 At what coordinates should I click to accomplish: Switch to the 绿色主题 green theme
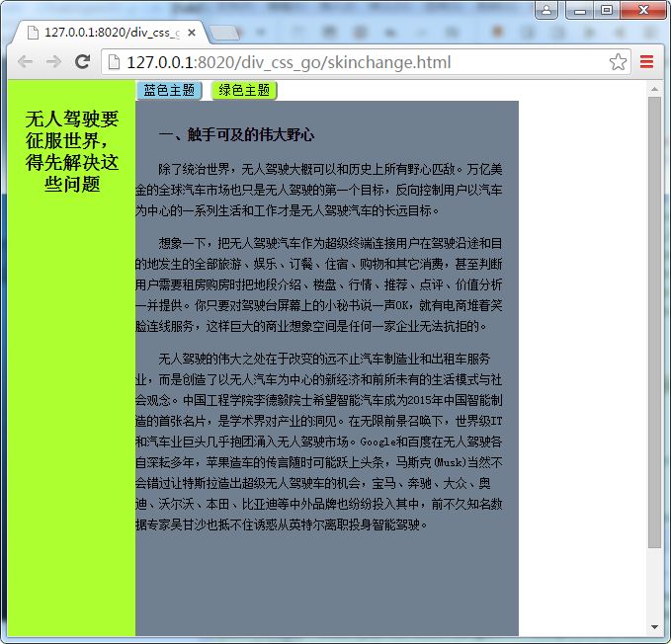coord(244,90)
